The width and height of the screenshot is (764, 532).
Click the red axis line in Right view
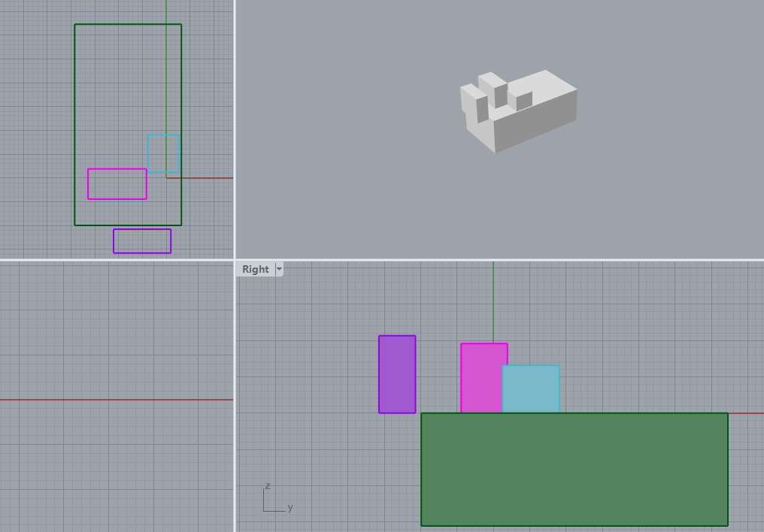(746, 413)
